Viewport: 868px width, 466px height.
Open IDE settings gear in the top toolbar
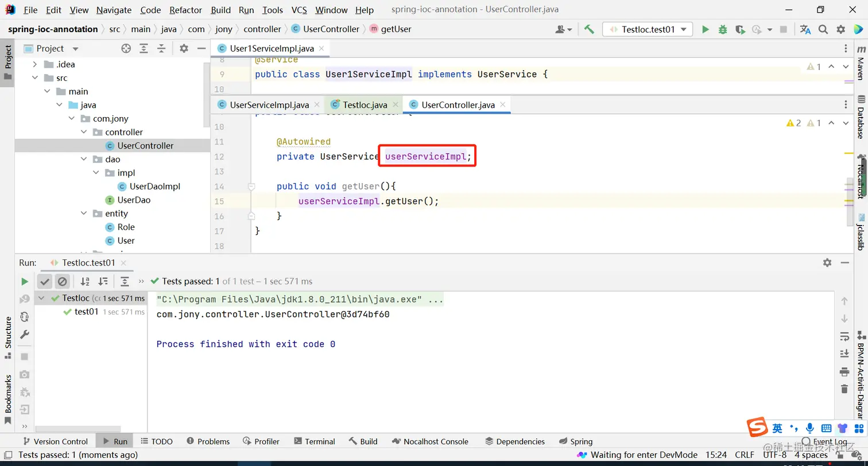(x=840, y=29)
